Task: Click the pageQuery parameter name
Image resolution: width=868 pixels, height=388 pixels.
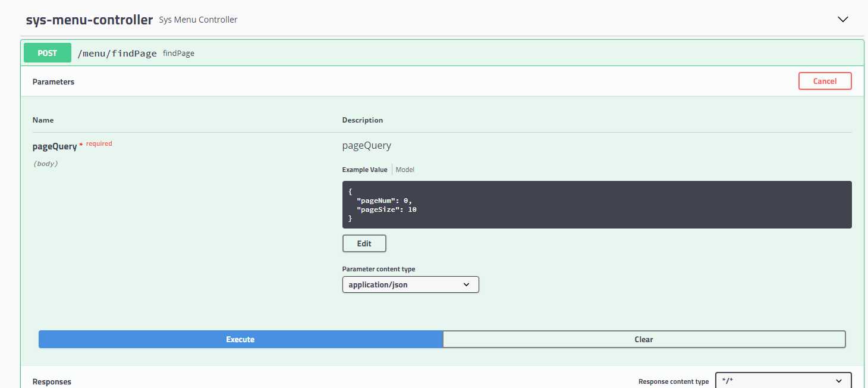Action: [x=55, y=146]
